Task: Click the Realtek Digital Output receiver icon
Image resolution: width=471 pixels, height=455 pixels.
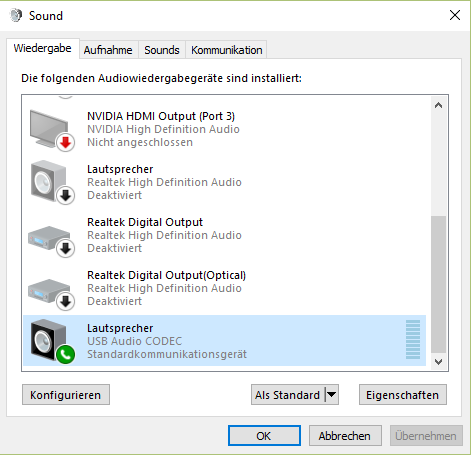Action: coord(51,240)
